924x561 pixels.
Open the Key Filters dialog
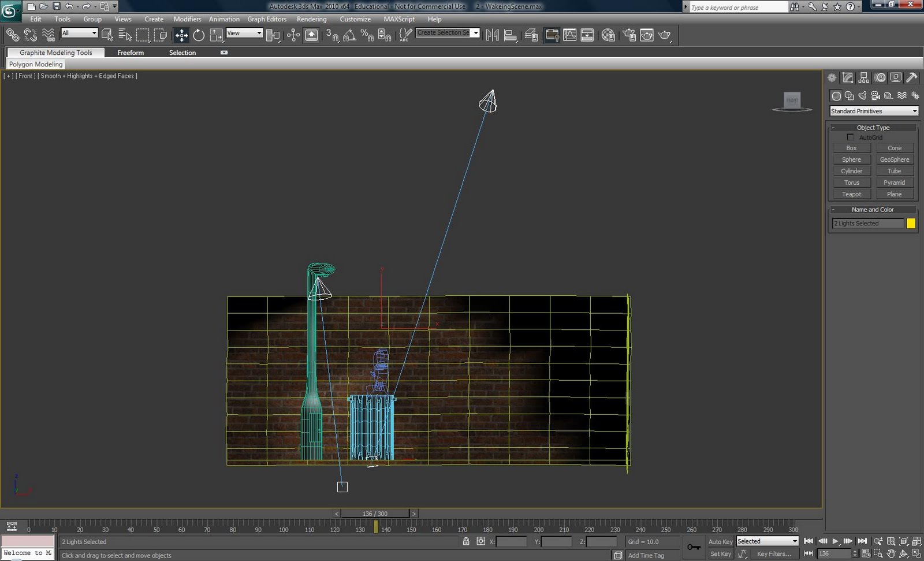[773, 553]
